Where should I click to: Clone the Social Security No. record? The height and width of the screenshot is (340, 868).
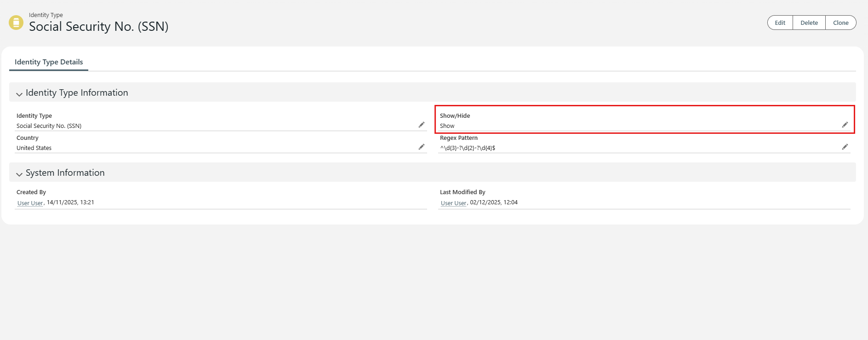pos(840,23)
